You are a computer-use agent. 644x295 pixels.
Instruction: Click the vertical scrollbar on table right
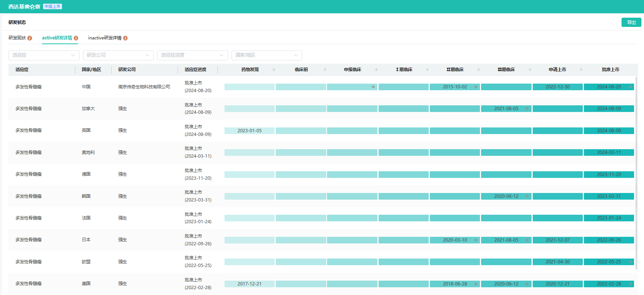coord(636,173)
